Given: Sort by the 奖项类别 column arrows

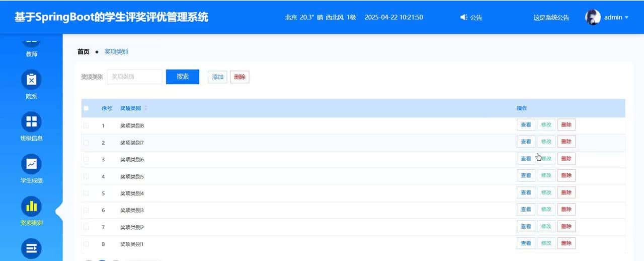Looking at the screenshot, I should [146, 108].
